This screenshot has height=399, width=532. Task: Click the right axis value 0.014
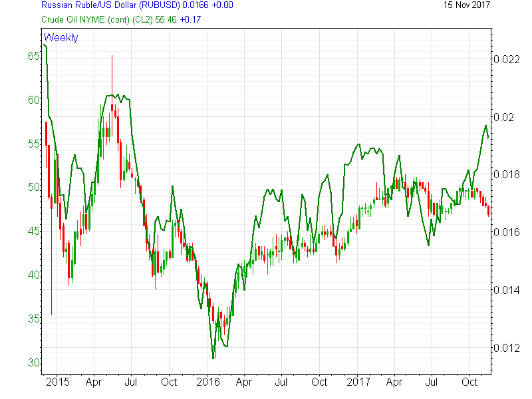coord(507,291)
